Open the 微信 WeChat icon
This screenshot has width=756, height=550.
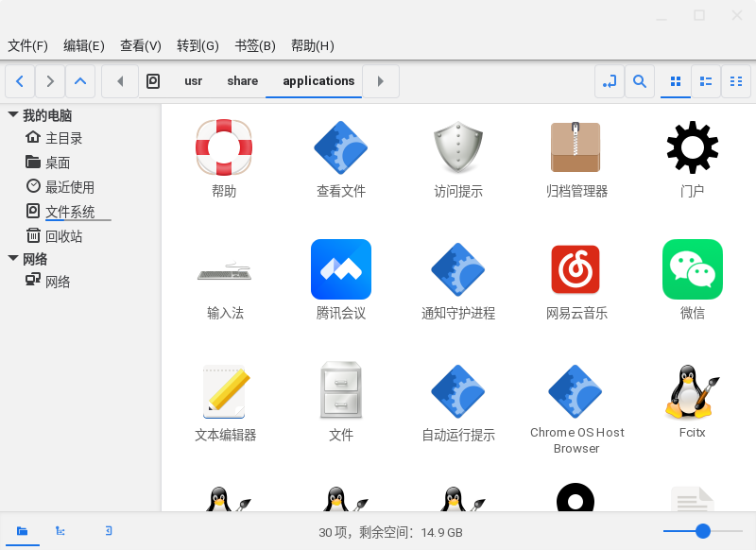(x=693, y=269)
